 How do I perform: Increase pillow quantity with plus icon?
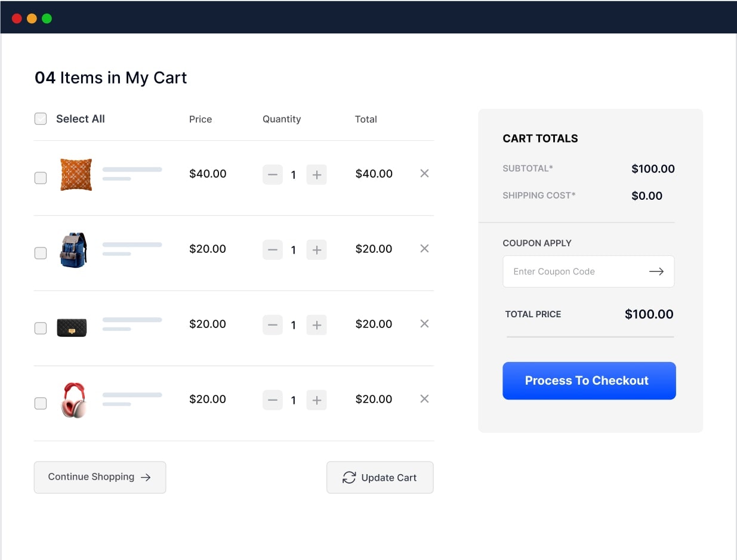317,174
